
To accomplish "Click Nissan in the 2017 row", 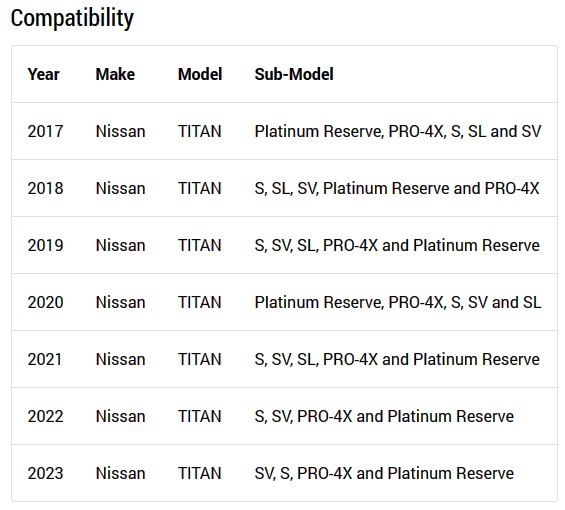I will point(120,131).
